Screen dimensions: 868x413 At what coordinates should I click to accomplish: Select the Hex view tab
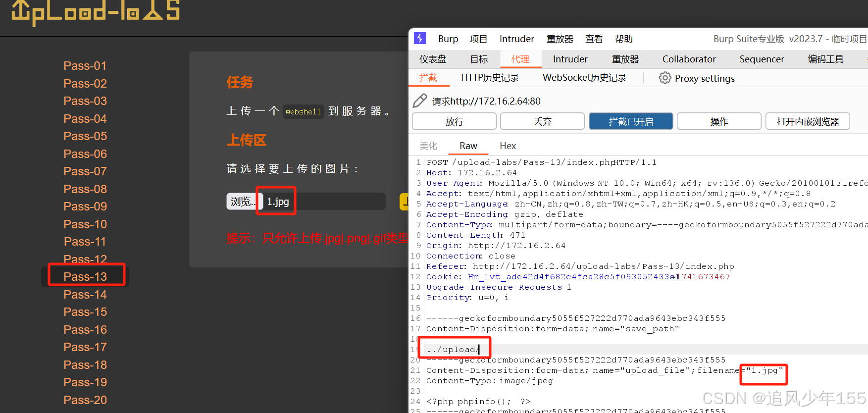(508, 146)
